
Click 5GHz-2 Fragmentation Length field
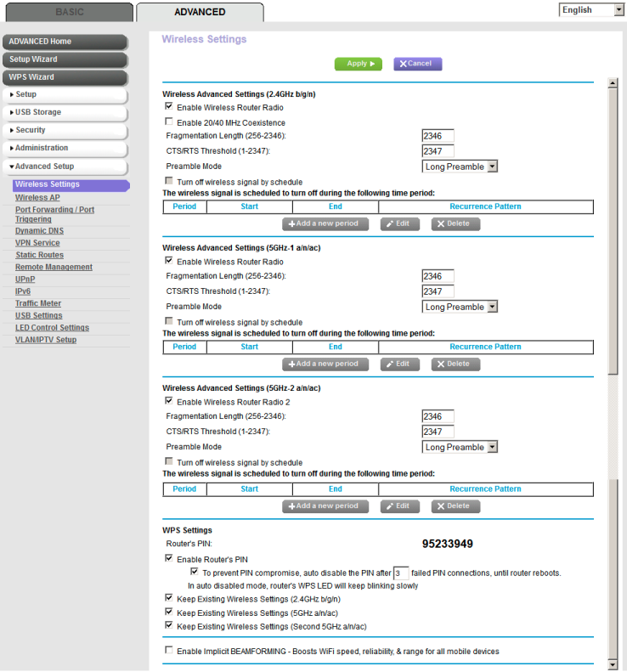pos(438,416)
